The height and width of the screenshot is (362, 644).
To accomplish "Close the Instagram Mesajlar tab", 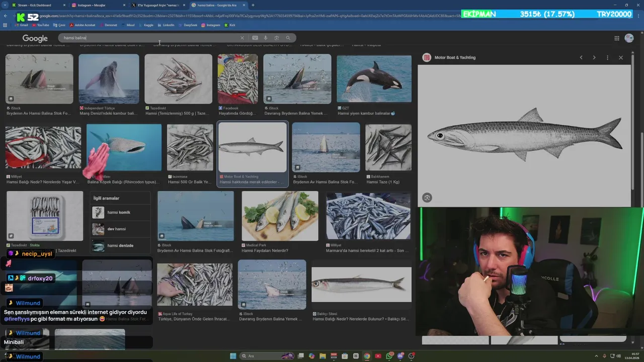I will [x=124, y=5].
